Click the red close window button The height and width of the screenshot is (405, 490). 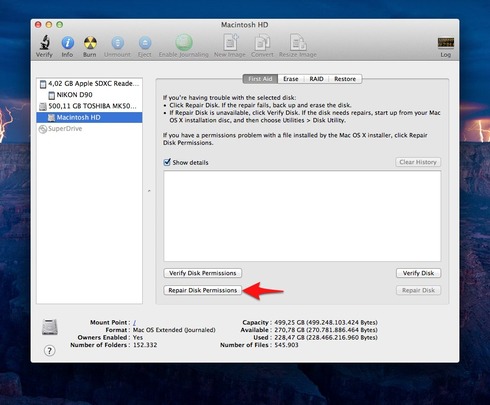[38, 25]
